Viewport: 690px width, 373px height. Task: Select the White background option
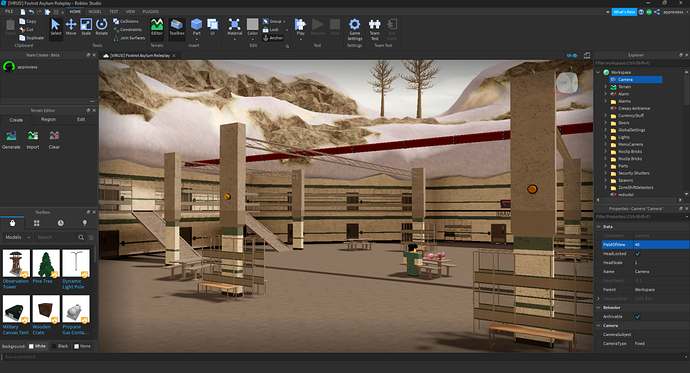[x=37, y=346]
